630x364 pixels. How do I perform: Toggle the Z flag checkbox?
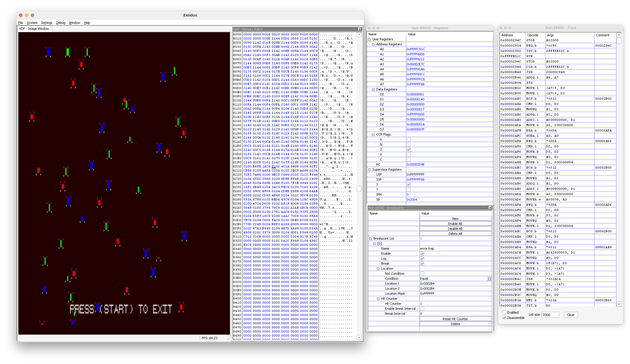tap(408, 150)
